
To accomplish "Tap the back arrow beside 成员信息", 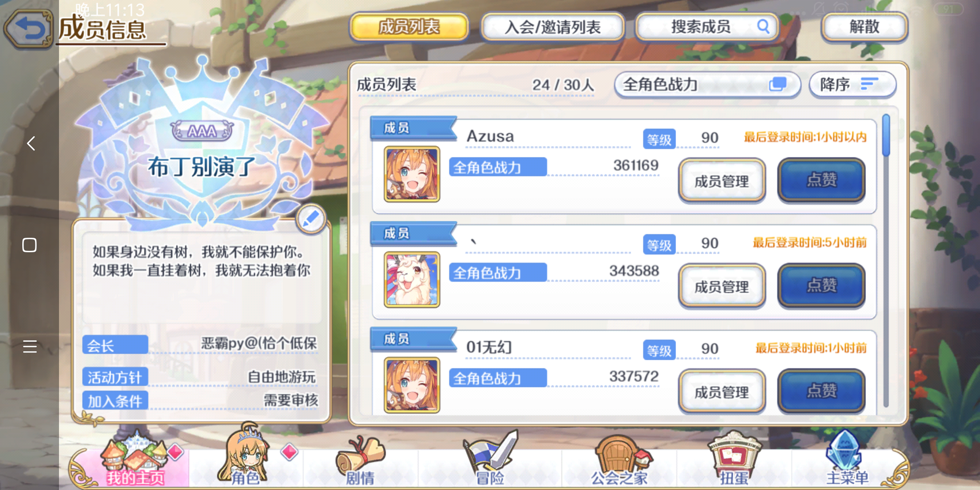I will pos(29,29).
